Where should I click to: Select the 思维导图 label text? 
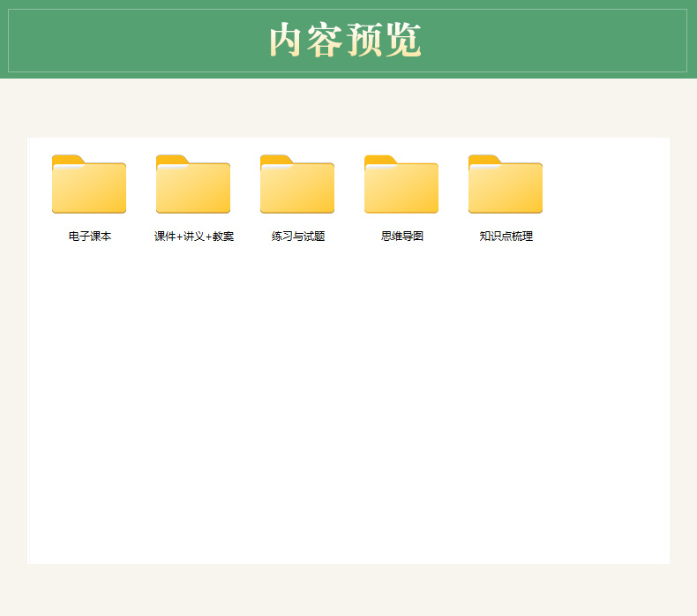[401, 237]
